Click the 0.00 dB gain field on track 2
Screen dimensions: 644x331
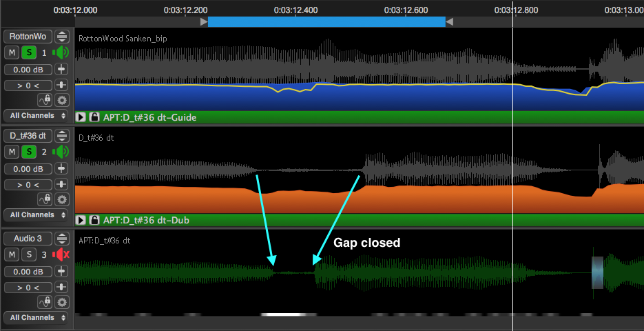[28, 168]
